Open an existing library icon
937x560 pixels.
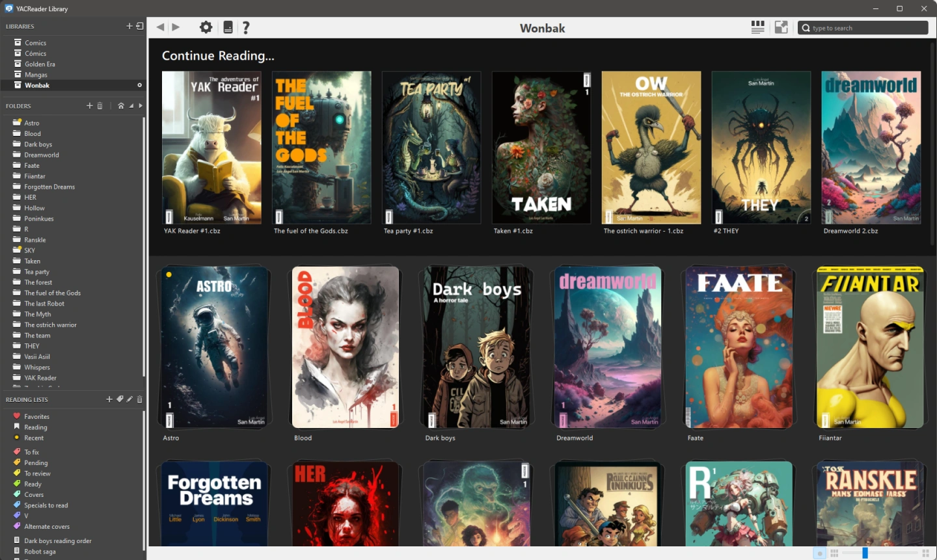pyautogui.click(x=139, y=26)
